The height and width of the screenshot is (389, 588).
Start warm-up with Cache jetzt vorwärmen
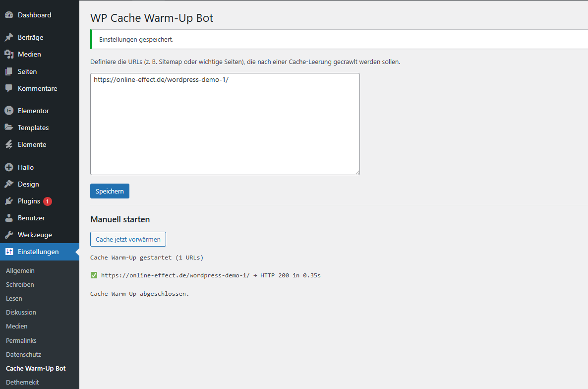128,239
